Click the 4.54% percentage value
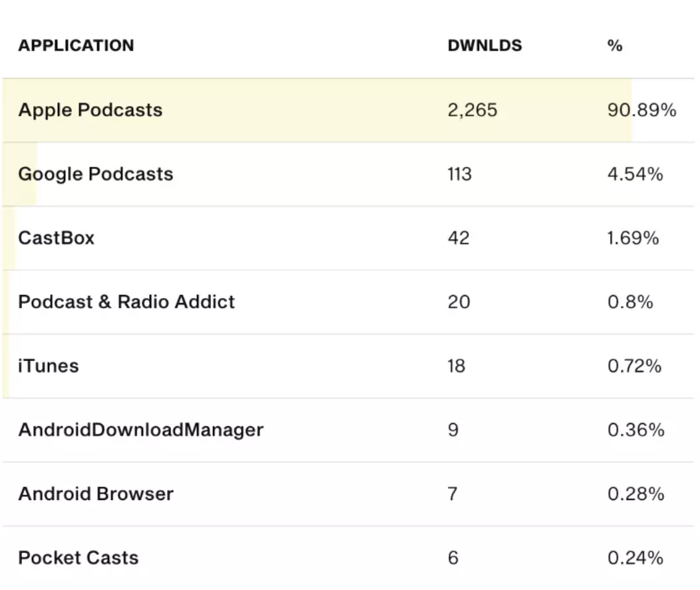The image size is (700, 590). (635, 174)
